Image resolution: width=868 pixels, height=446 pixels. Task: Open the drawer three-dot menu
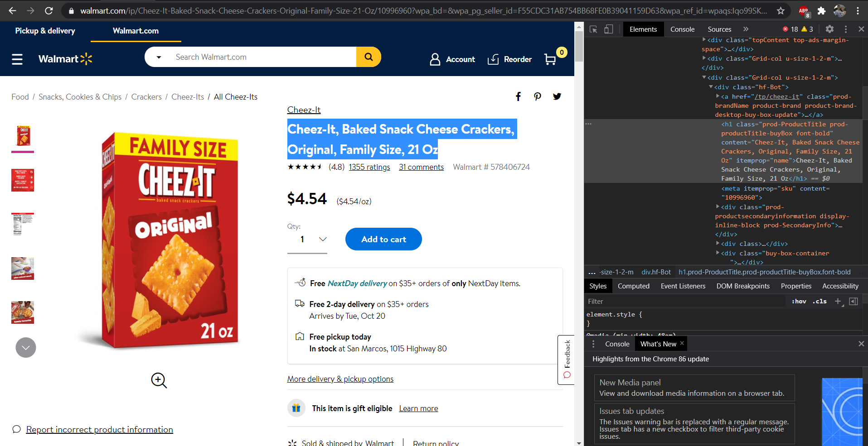(x=593, y=344)
